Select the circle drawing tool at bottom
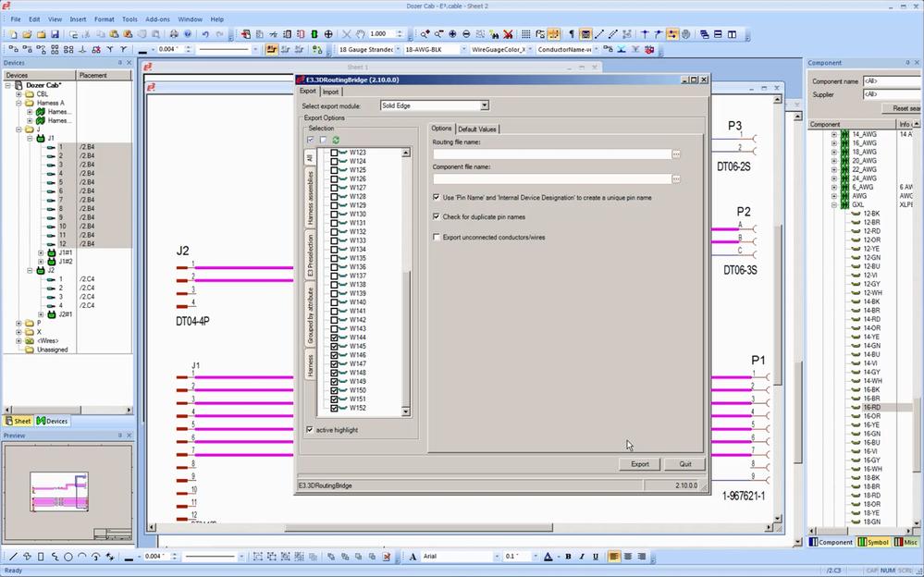Image resolution: width=924 pixels, height=577 pixels. tap(68, 557)
